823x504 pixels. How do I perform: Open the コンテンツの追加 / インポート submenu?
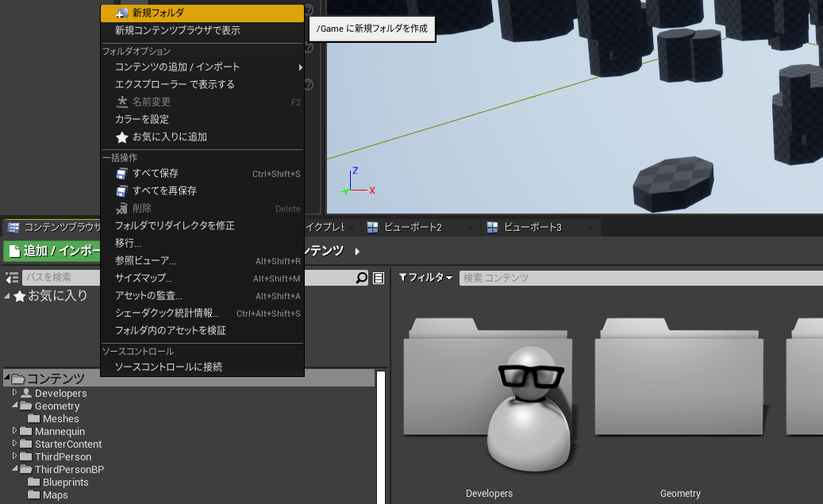pos(202,67)
